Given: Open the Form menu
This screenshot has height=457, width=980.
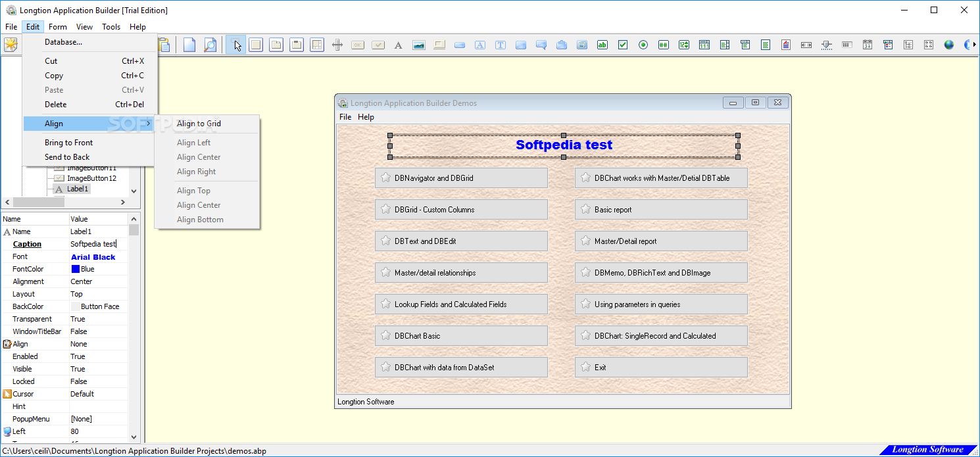Looking at the screenshot, I should coord(58,27).
